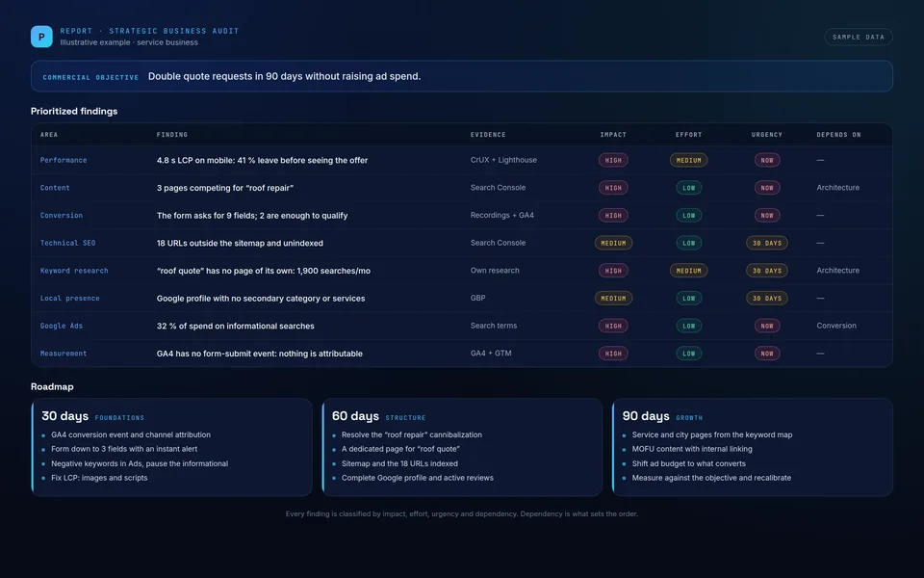Click the Own research evidence cell

click(495, 271)
